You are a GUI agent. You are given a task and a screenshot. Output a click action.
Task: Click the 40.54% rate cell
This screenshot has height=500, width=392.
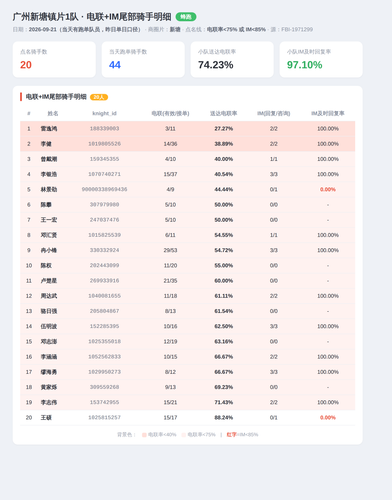pos(223,174)
